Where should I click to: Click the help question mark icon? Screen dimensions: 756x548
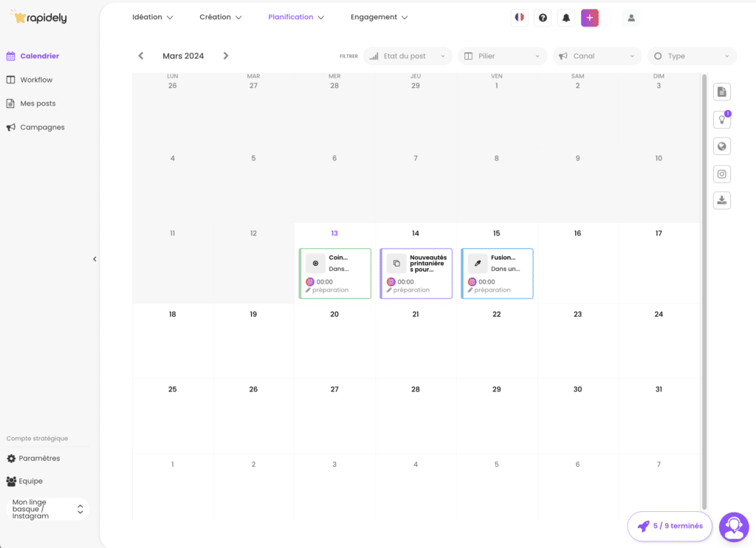point(543,18)
